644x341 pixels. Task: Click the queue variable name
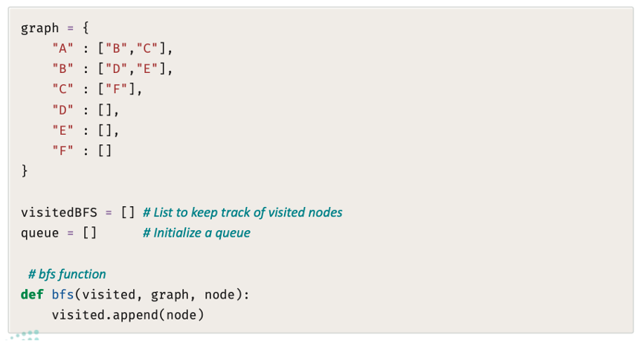pyautogui.click(x=40, y=233)
